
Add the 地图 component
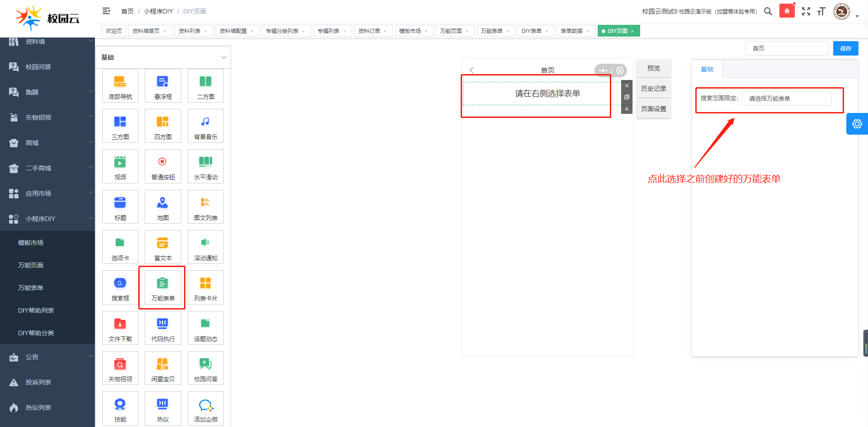click(x=163, y=207)
